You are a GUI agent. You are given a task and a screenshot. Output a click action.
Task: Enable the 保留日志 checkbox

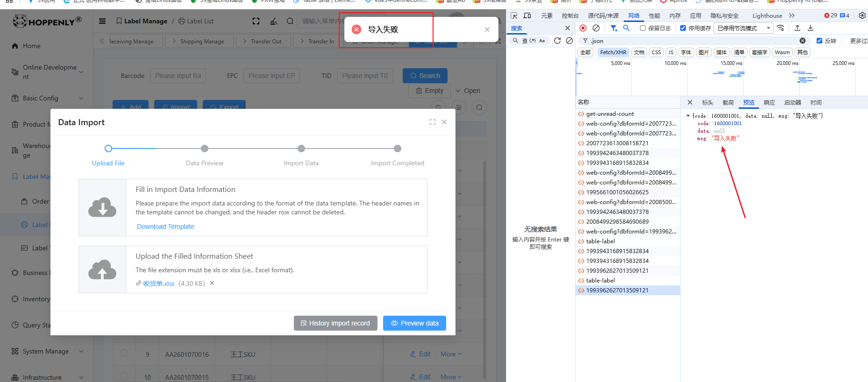click(x=643, y=28)
